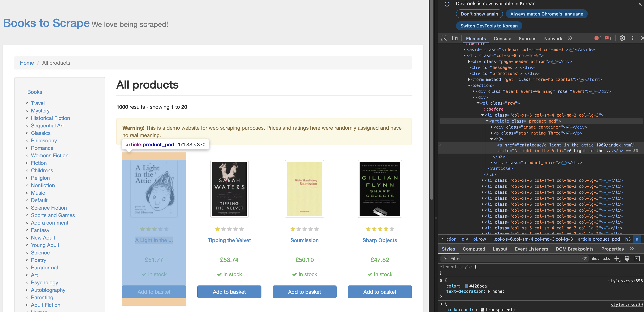This screenshot has height=312, width=644.
Task: Expand the alert alert-warning div
Action: [474, 92]
